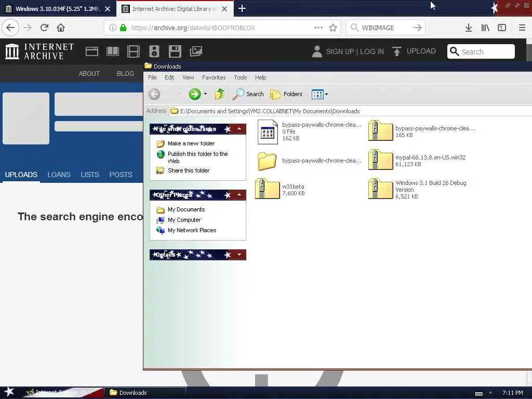Open the Texts book icon on Internet Archive
The width and height of the screenshot is (532, 399).
click(113, 51)
